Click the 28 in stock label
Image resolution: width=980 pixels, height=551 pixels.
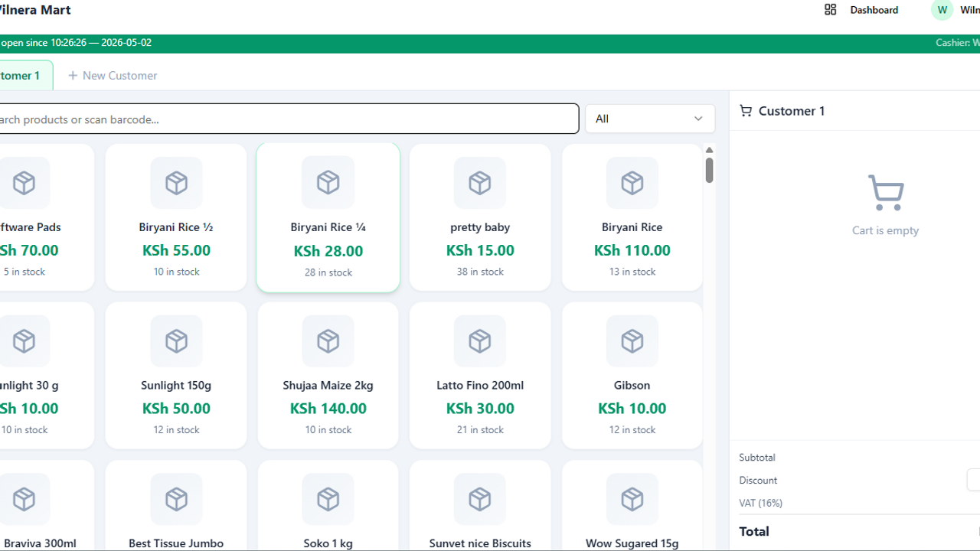(x=328, y=272)
